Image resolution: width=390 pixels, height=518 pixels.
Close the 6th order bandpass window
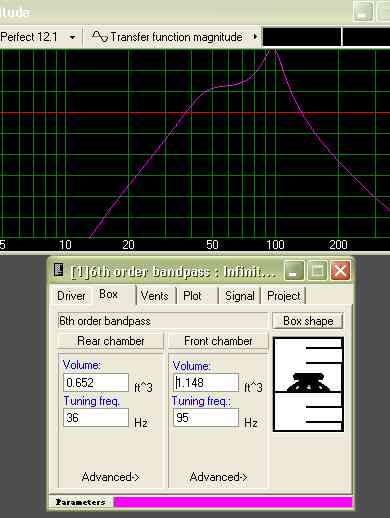coord(340,271)
